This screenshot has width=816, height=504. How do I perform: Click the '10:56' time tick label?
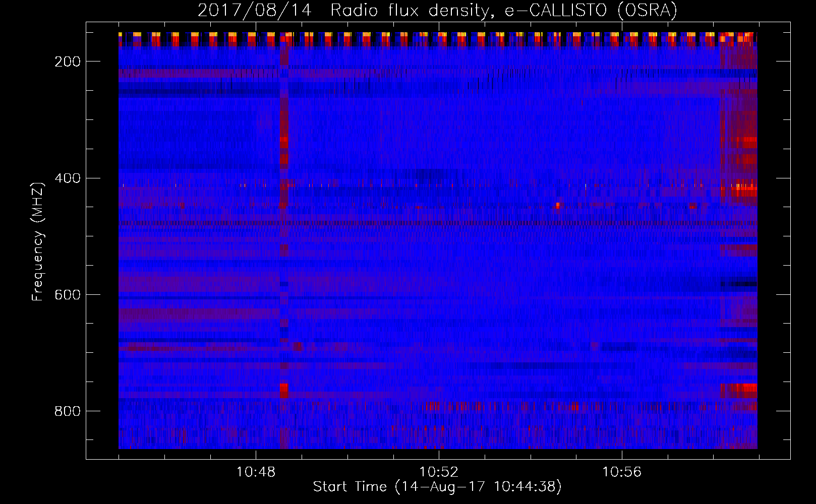(622, 472)
